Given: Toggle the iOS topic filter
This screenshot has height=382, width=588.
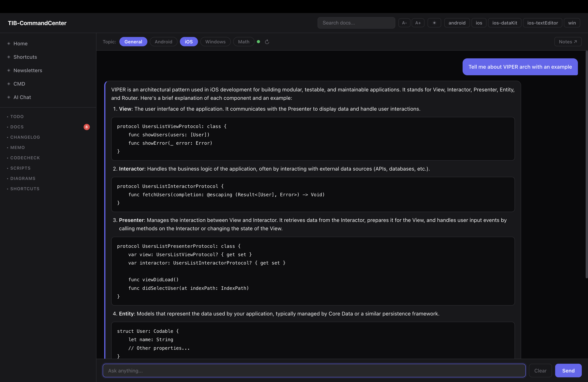Looking at the screenshot, I should click(x=189, y=41).
